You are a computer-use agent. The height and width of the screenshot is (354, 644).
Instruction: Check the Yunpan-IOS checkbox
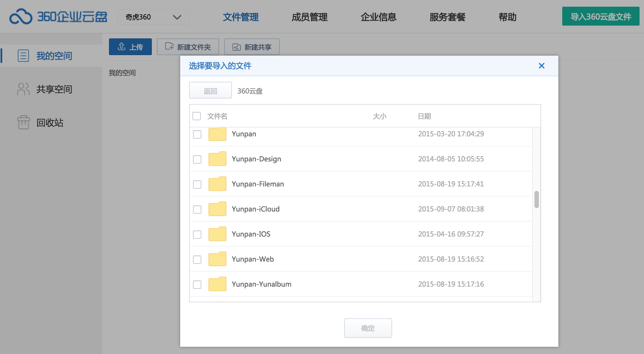[197, 234]
